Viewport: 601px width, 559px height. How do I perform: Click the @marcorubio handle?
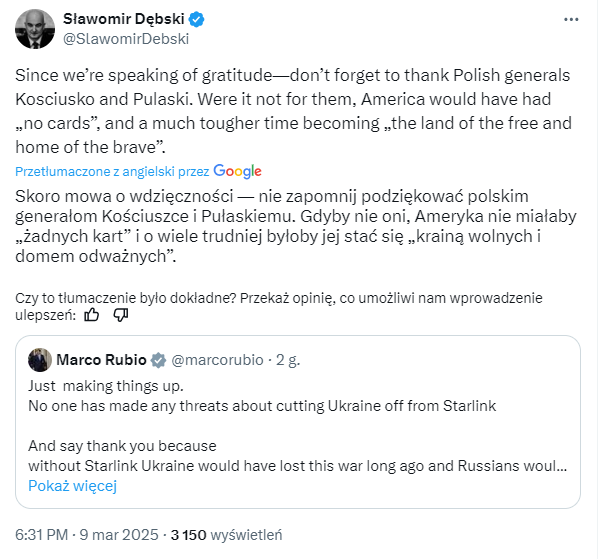click(x=220, y=360)
